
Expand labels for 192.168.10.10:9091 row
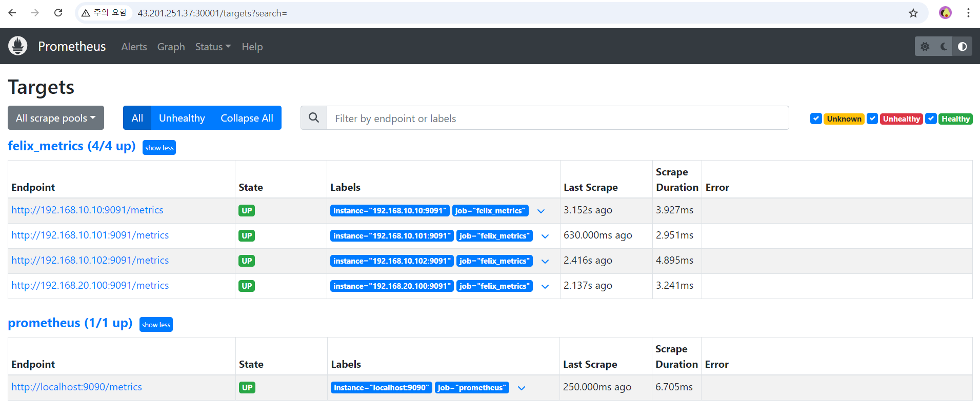click(x=541, y=211)
